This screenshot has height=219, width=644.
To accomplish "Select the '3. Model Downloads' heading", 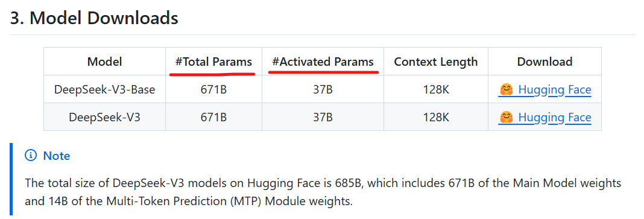I will (x=94, y=19).
